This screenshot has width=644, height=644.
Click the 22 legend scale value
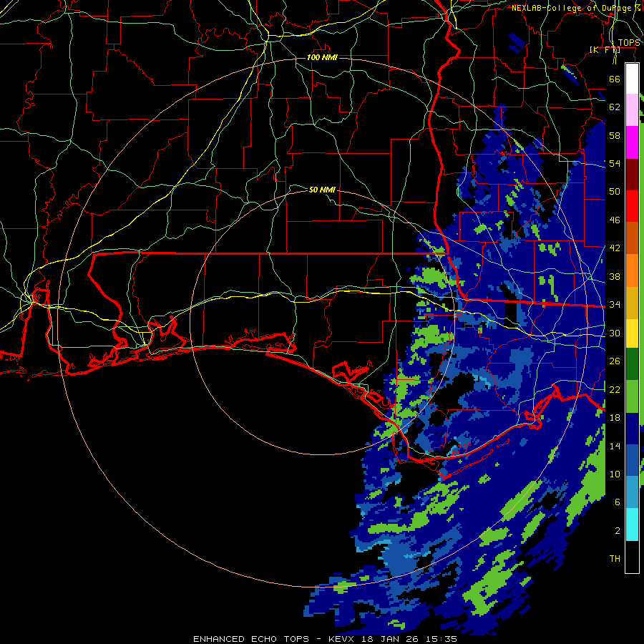[x=615, y=389]
